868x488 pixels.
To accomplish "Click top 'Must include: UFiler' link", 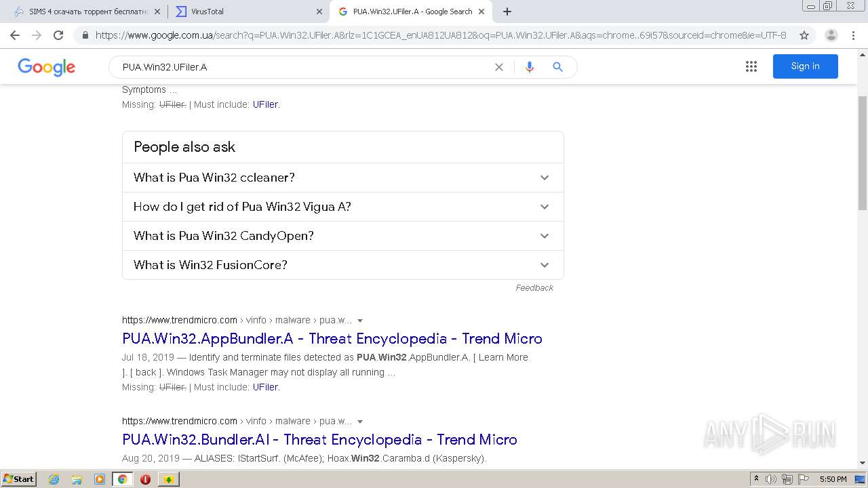I will 265,104.
